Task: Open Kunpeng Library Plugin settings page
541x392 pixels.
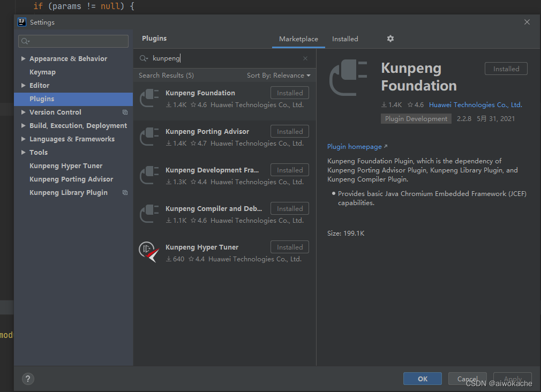Action: (x=69, y=193)
